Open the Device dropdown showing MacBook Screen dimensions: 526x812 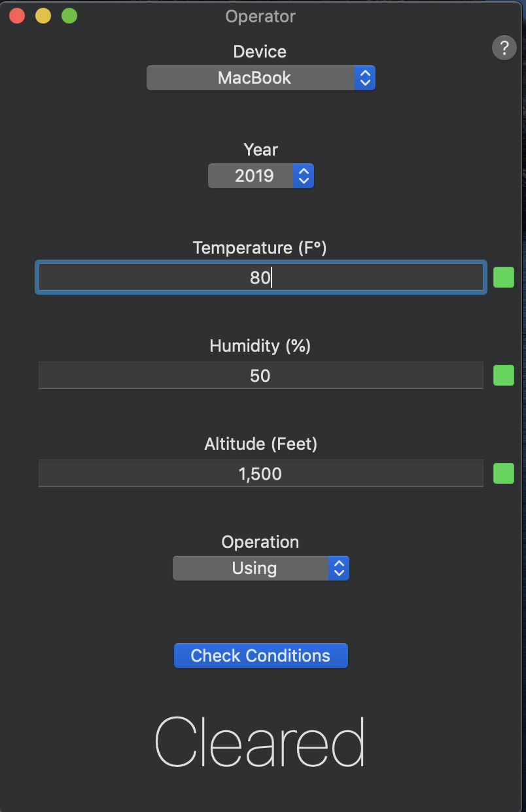254,78
